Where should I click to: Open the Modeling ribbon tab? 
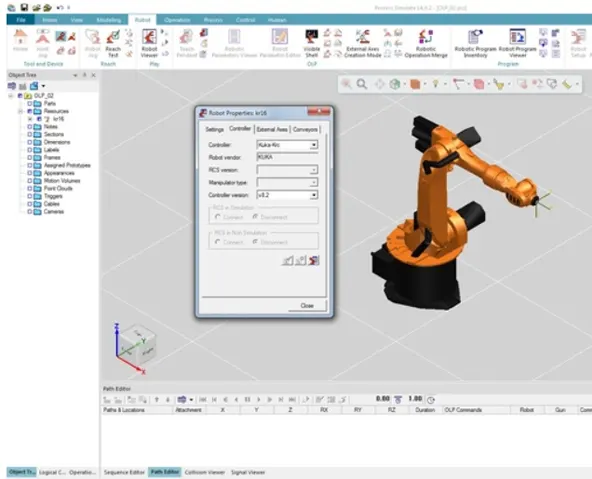109,20
